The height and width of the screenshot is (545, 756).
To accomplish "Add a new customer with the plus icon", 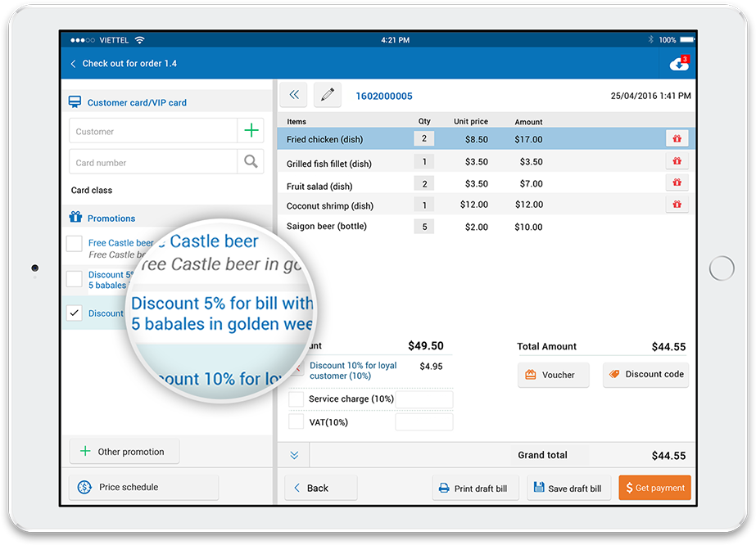I will (251, 131).
